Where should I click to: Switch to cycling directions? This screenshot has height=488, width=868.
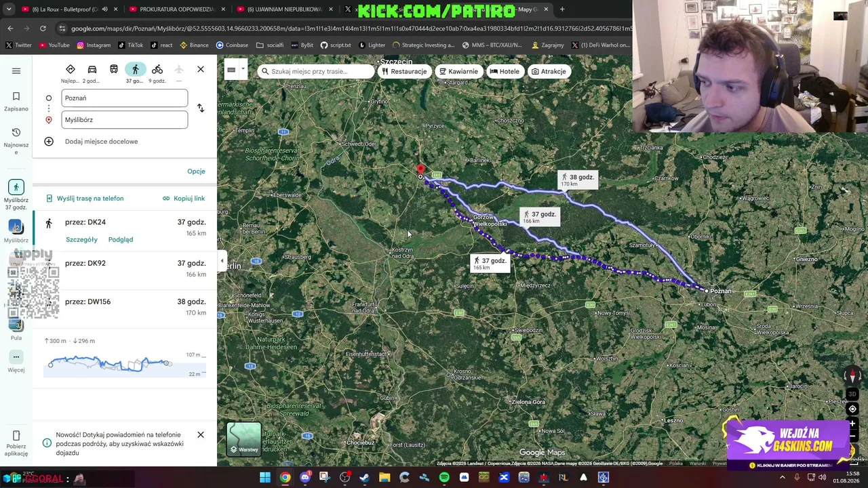point(157,69)
